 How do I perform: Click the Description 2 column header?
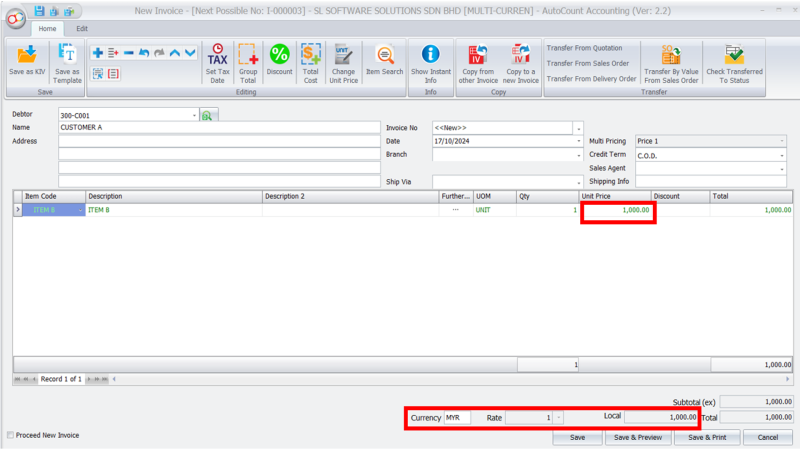coord(351,196)
